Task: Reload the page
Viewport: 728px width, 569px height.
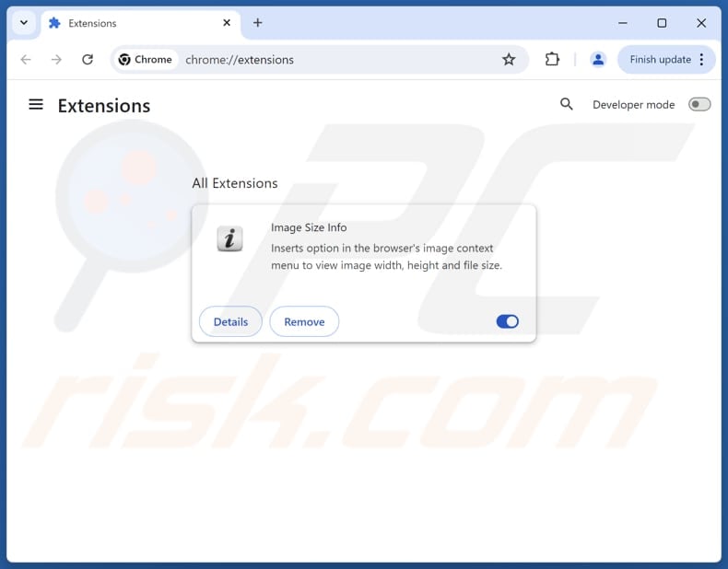Action: (x=88, y=59)
